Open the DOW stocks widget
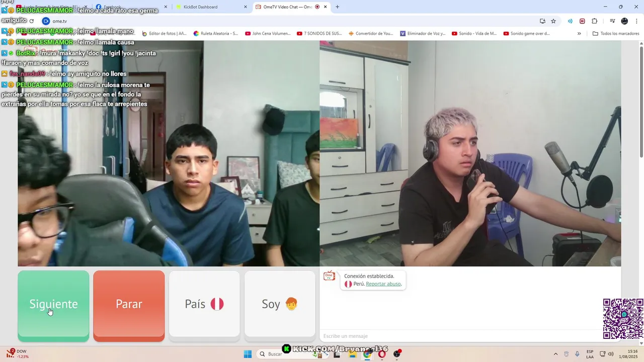This screenshot has width=644, height=362. 18,354
